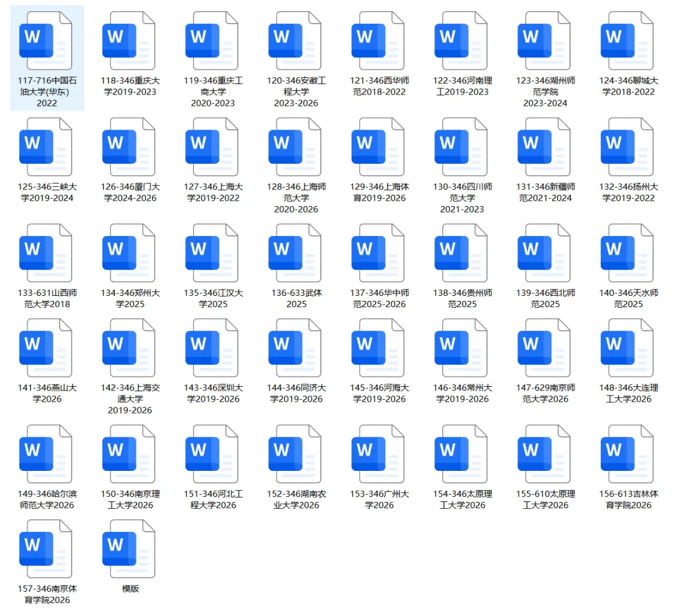Click the 123-346湖州师范学院2023-2024 file icon
Viewport: 673px width, 616px height.
544,40
